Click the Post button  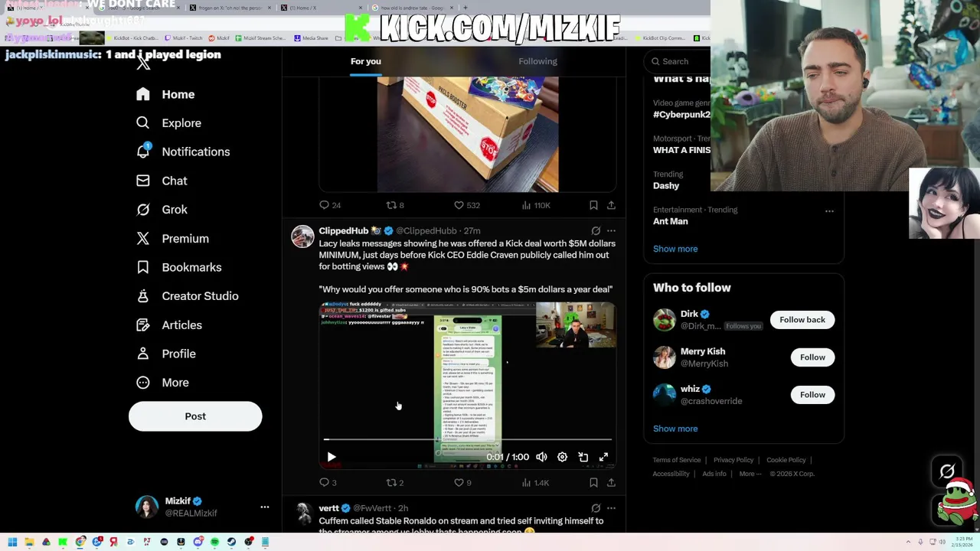195,416
